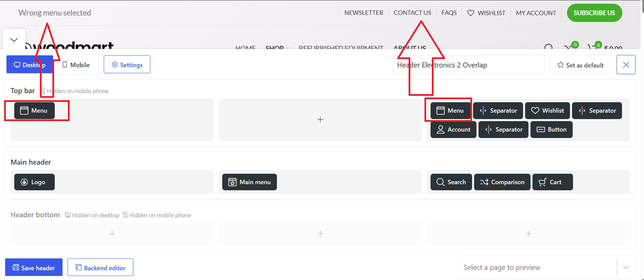Add element to Header bottom left column
Viewport: 644px width, 280px height.
point(112,234)
